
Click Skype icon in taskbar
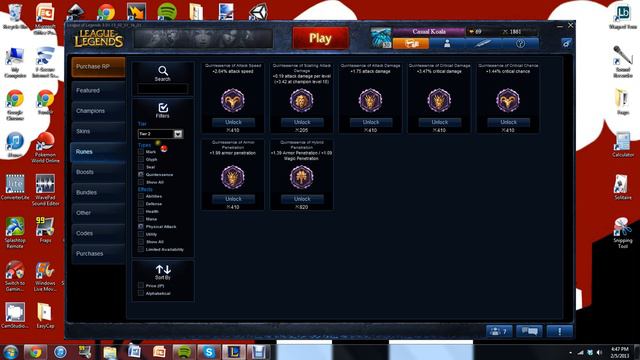coord(209,351)
